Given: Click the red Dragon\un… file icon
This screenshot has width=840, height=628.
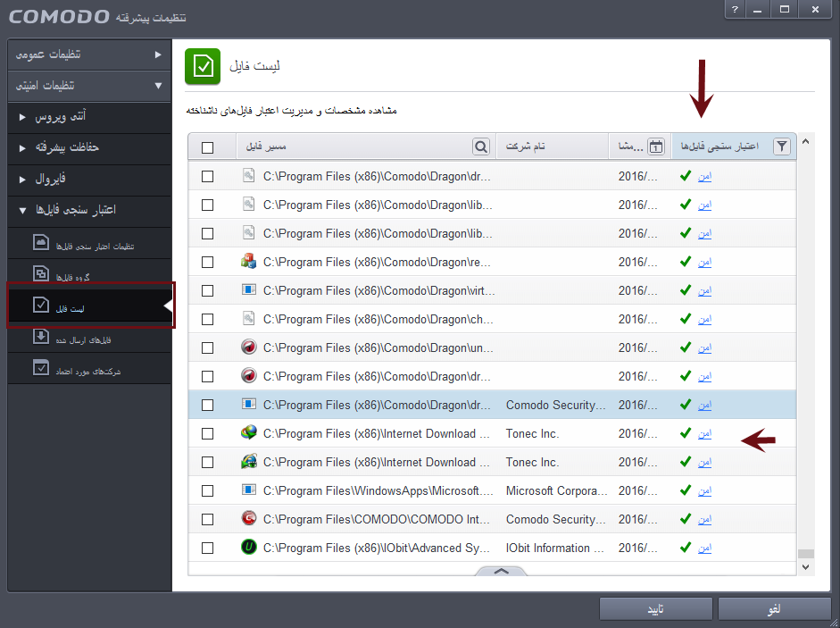Looking at the screenshot, I should 248,347.
